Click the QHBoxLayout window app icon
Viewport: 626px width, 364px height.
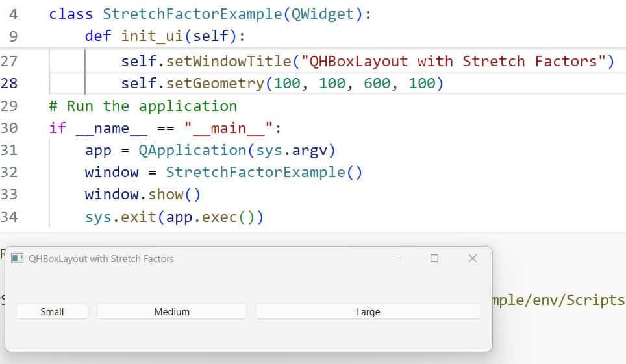click(17, 259)
